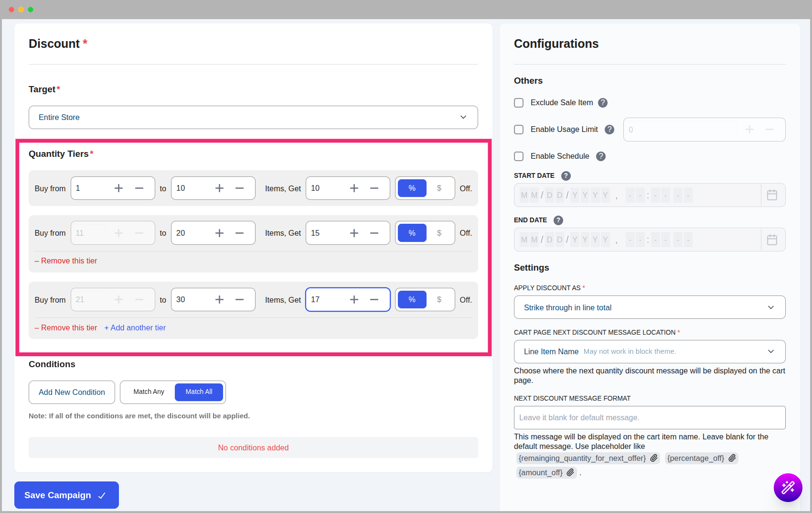Check the Exclude Sale Item checkbox
812x513 pixels.
point(519,102)
